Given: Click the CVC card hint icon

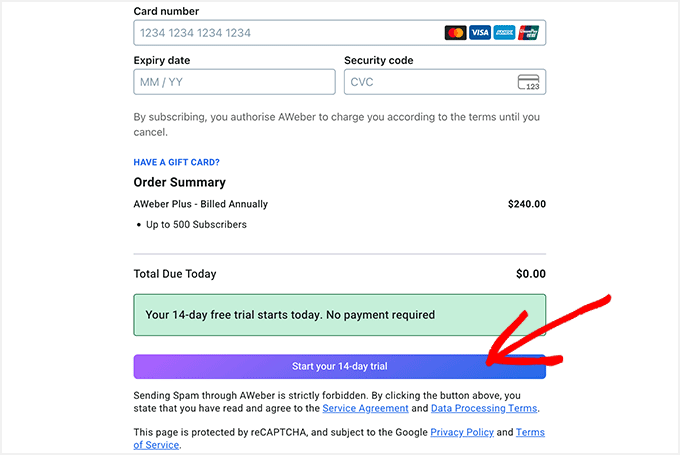Looking at the screenshot, I should click(x=529, y=82).
